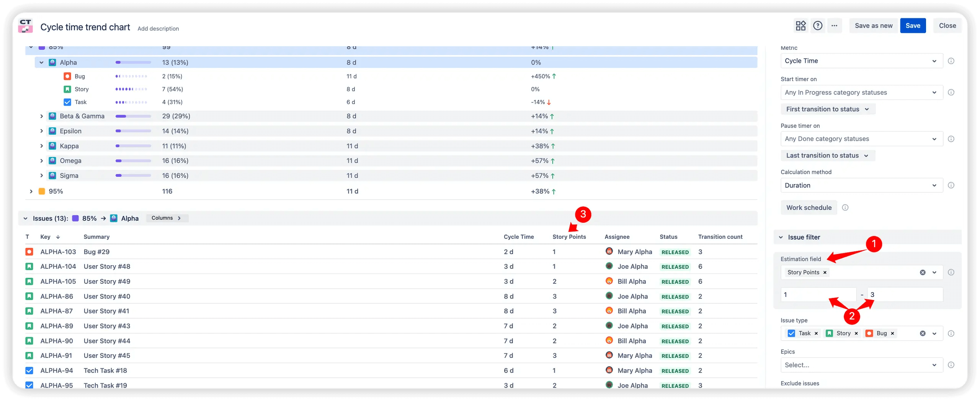Open the Work schedule settings
980x401 pixels.
(x=809, y=207)
